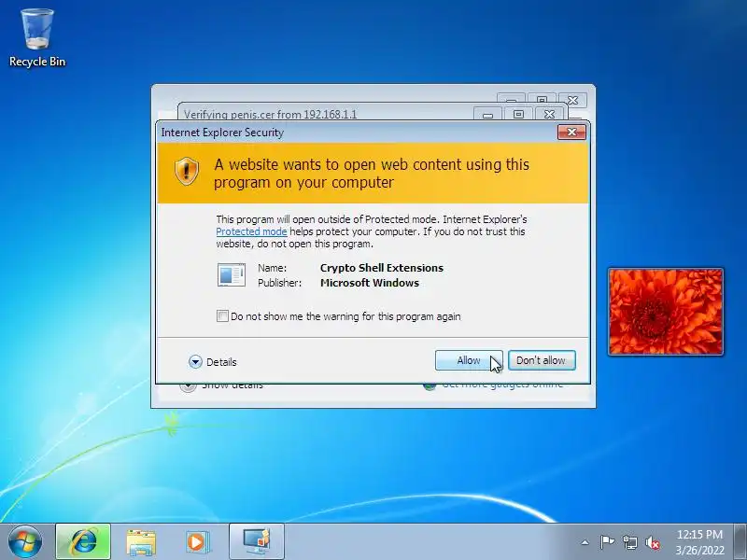Maximize the Verifying certificate window
The image size is (747, 560).
click(518, 114)
